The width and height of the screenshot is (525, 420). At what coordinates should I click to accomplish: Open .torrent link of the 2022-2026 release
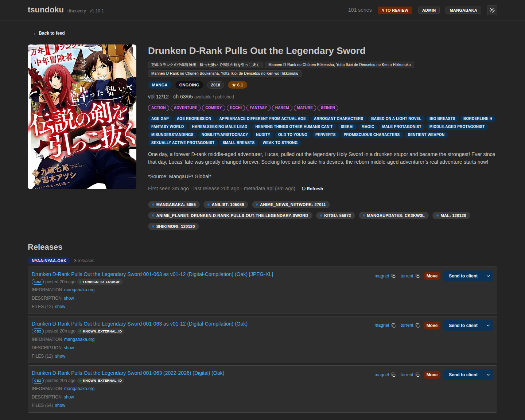[x=406, y=375]
